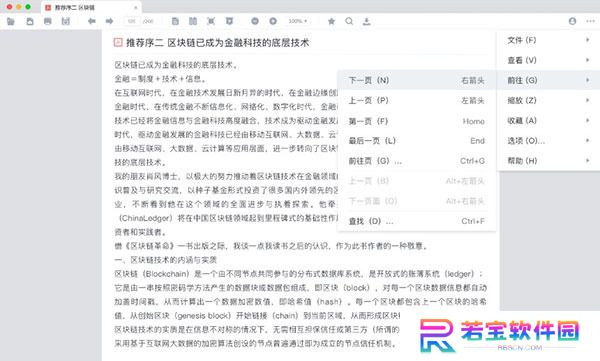
Task: Zoom in with the plus circle icon
Action: pyautogui.click(x=273, y=21)
